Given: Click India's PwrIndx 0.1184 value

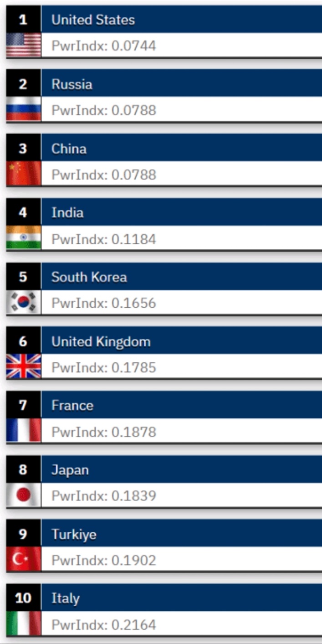Looking at the screenshot, I should point(103,239).
